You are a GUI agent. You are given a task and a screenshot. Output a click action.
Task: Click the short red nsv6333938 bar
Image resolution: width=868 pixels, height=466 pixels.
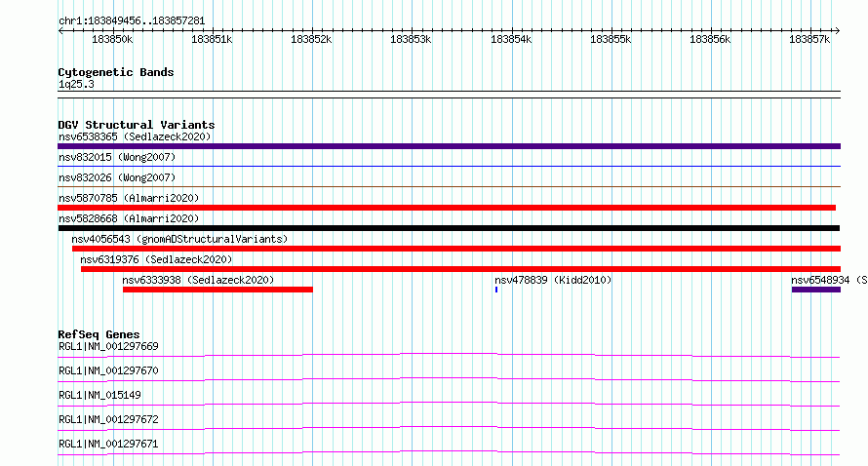coord(217,290)
